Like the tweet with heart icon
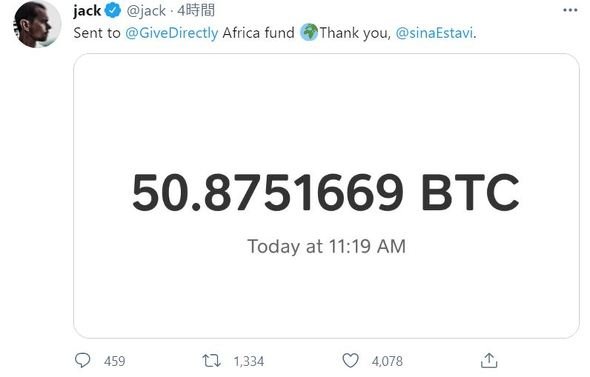 point(350,361)
